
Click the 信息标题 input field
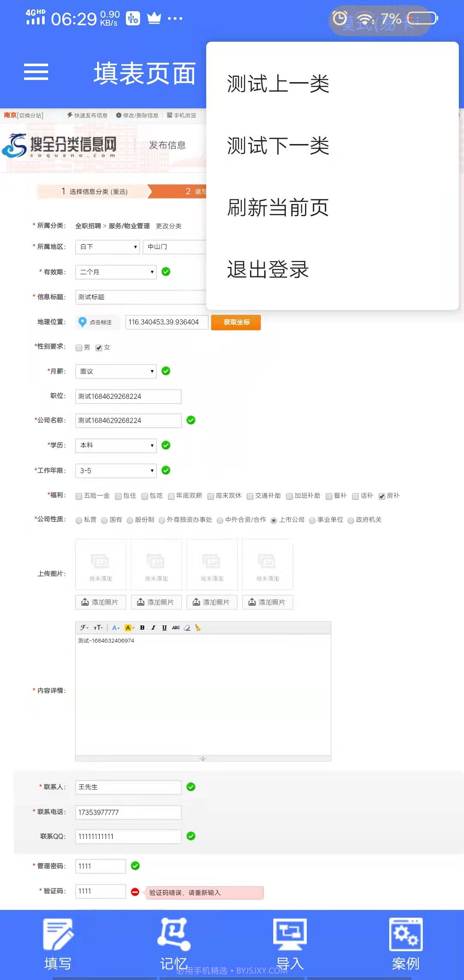(x=141, y=297)
